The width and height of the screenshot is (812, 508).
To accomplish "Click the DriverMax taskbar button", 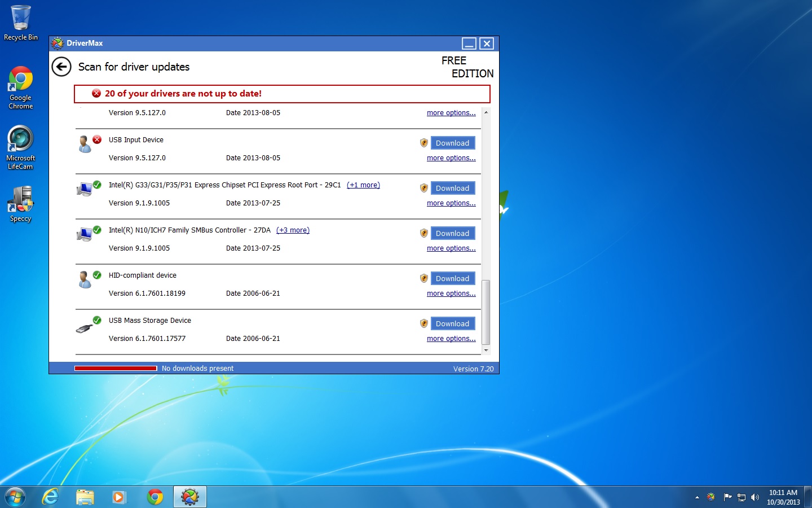I will tap(190, 497).
